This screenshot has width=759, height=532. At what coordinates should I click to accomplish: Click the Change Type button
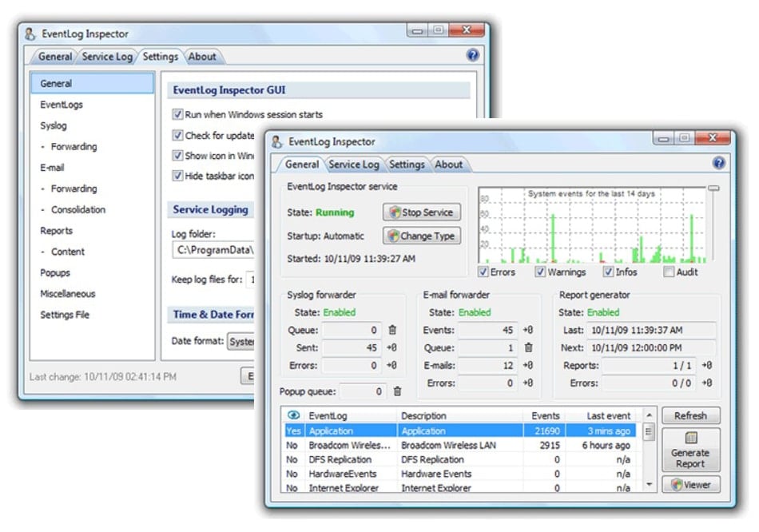[422, 236]
